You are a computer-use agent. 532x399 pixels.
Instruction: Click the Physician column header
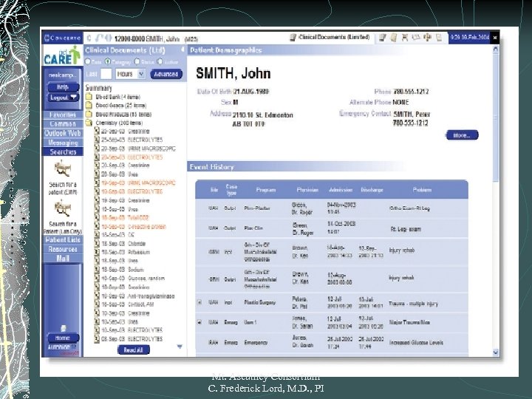pyautogui.click(x=307, y=190)
